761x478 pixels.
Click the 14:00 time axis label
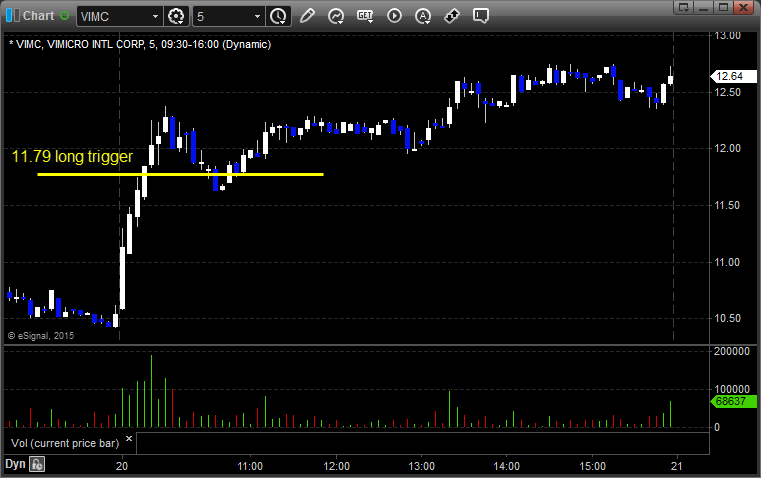click(507, 466)
